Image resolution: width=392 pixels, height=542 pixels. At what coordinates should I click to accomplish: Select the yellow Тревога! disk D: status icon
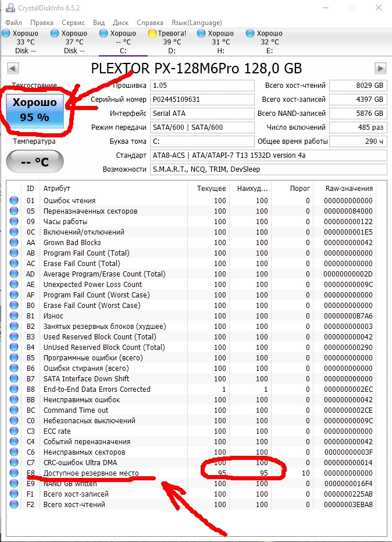pyautogui.click(x=152, y=34)
